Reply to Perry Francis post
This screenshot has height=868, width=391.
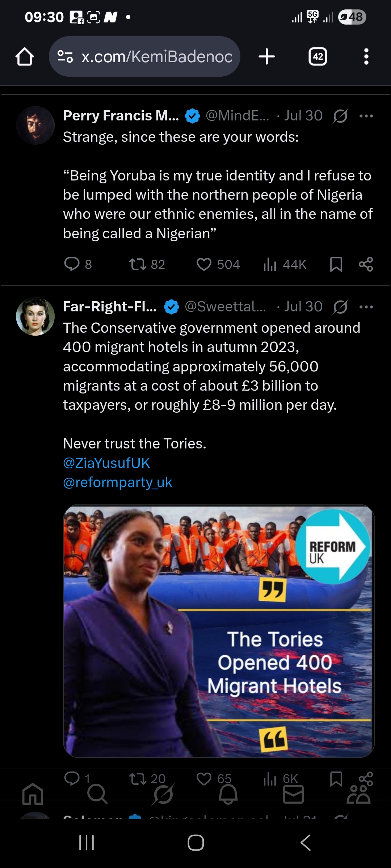coord(72,264)
